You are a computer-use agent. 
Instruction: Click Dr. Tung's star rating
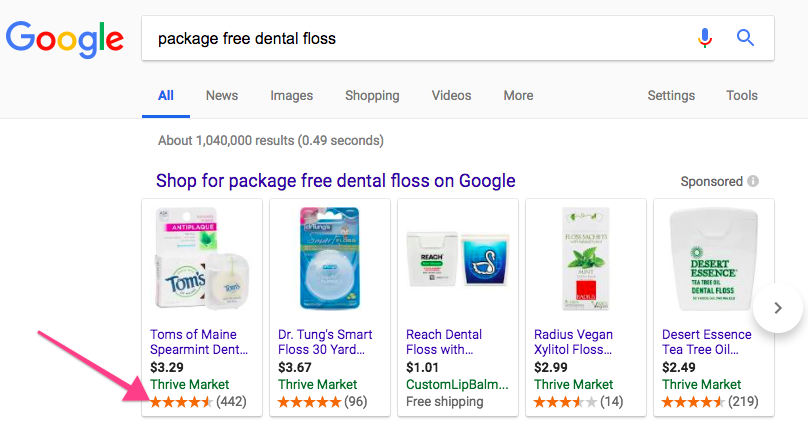tap(309, 402)
